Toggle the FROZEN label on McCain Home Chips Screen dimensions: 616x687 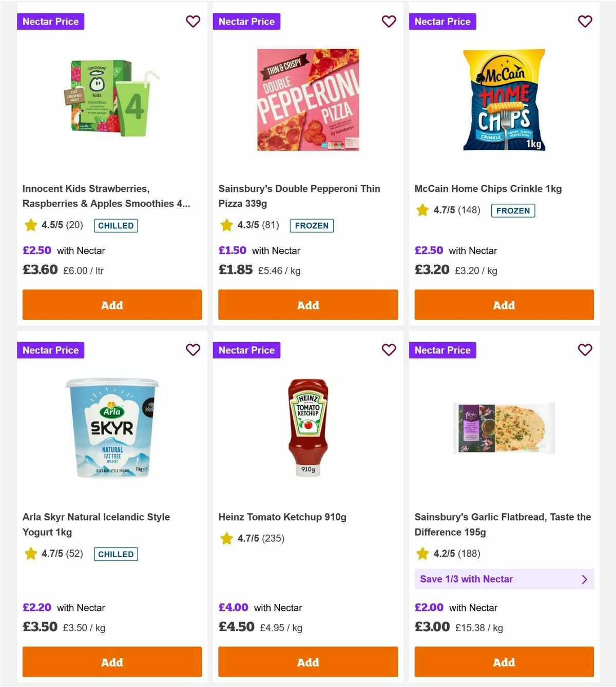(x=513, y=210)
